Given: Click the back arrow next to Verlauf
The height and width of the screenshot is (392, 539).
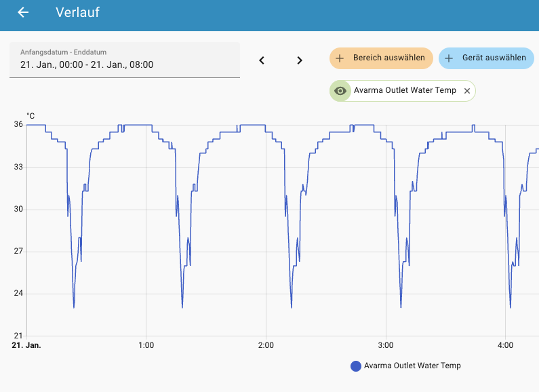Looking at the screenshot, I should [23, 13].
